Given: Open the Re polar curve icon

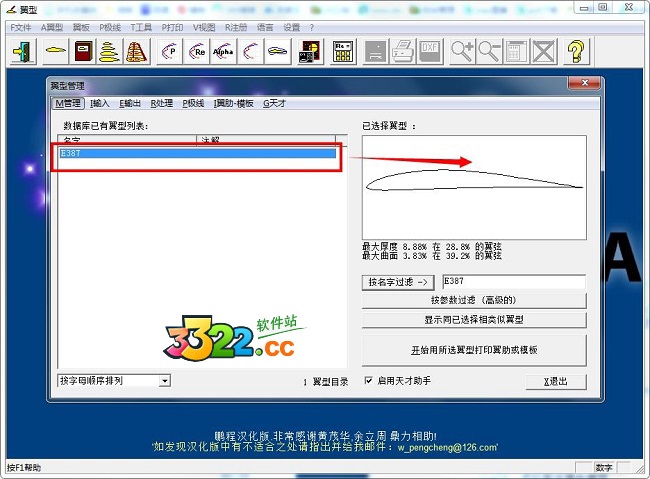Looking at the screenshot, I should (196, 51).
